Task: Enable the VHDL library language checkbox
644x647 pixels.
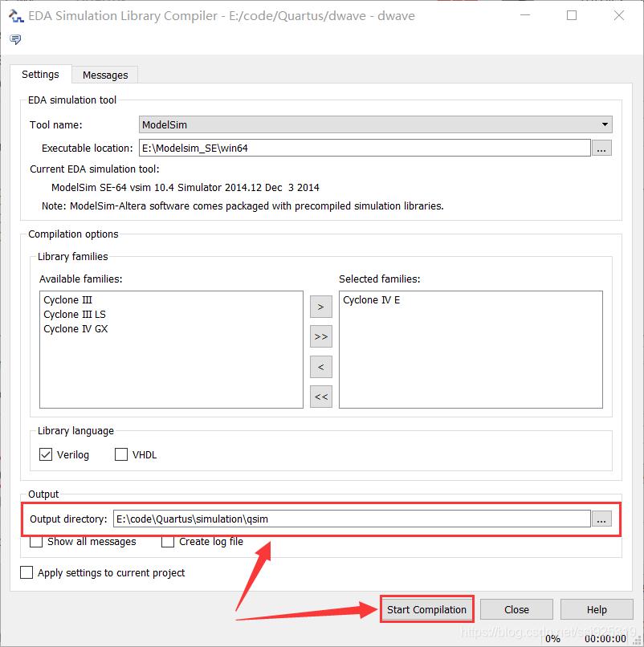Action: (x=121, y=454)
